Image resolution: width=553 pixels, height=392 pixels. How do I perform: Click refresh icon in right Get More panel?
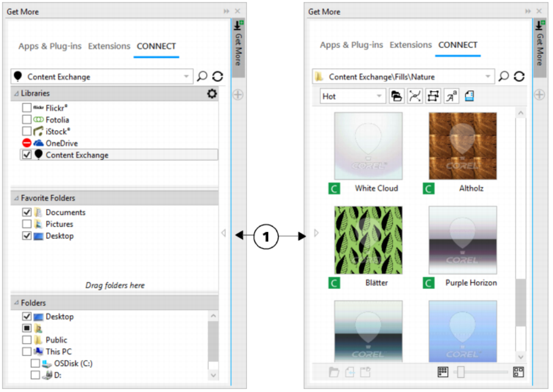pyautogui.click(x=519, y=76)
